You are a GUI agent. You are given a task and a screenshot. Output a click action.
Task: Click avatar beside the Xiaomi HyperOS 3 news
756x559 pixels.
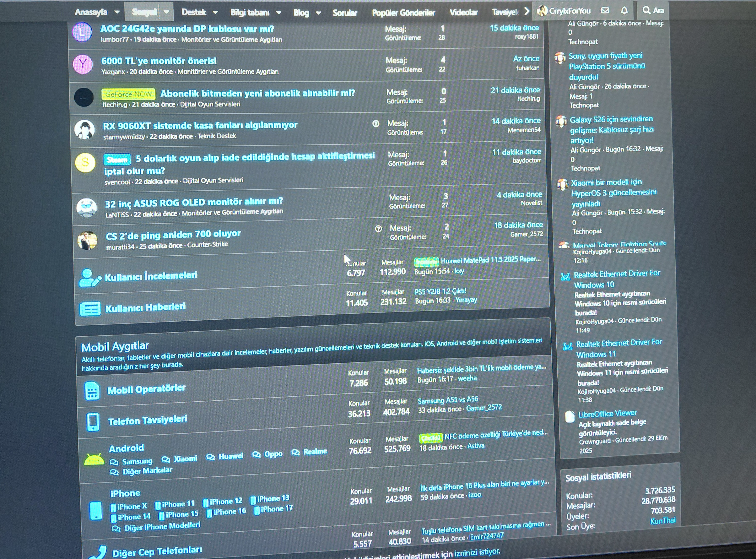[x=563, y=185]
